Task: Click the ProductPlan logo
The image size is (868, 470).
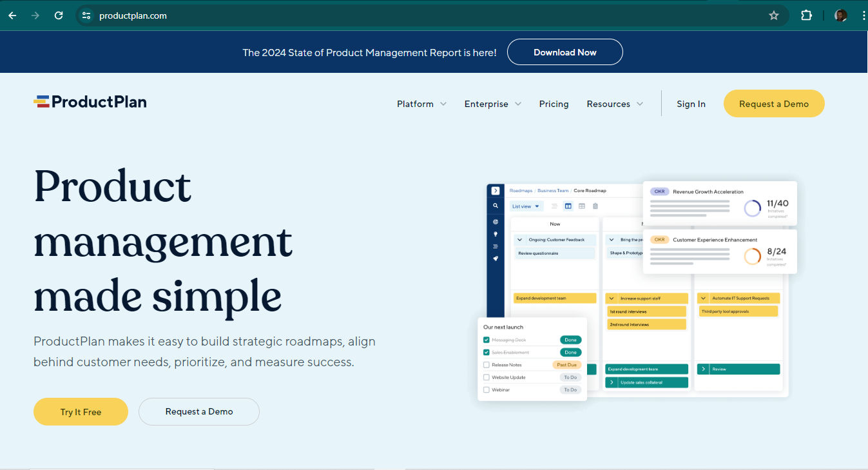Action: tap(90, 101)
